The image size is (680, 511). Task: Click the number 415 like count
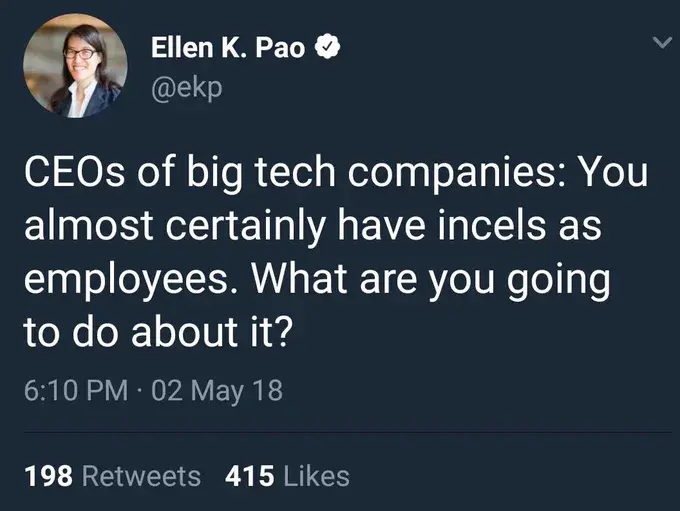[x=251, y=476]
